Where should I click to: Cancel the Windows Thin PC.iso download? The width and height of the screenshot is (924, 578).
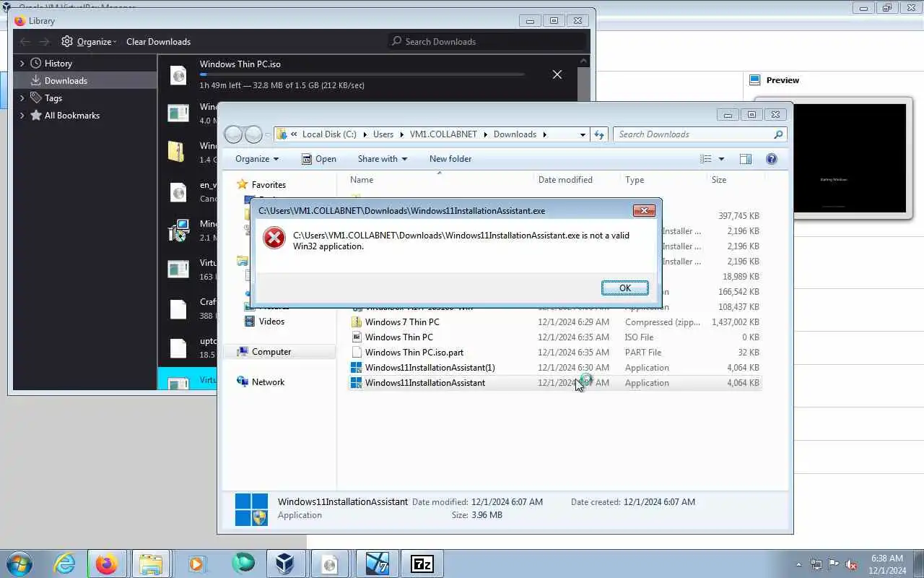coord(557,74)
